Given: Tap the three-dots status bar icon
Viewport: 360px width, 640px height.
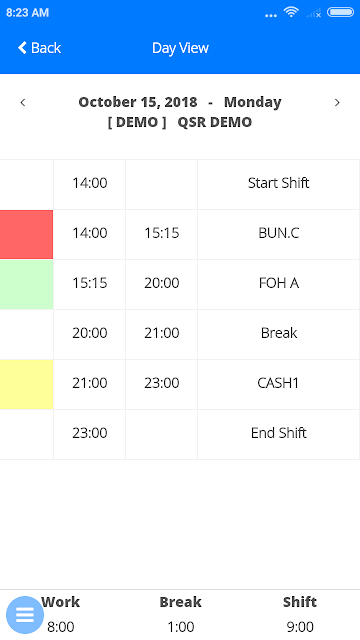Looking at the screenshot, I should pos(271,16).
